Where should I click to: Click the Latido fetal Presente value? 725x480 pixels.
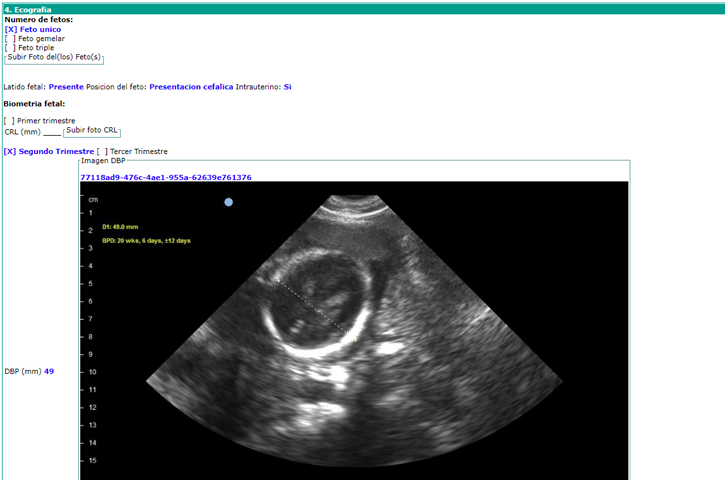[x=67, y=87]
